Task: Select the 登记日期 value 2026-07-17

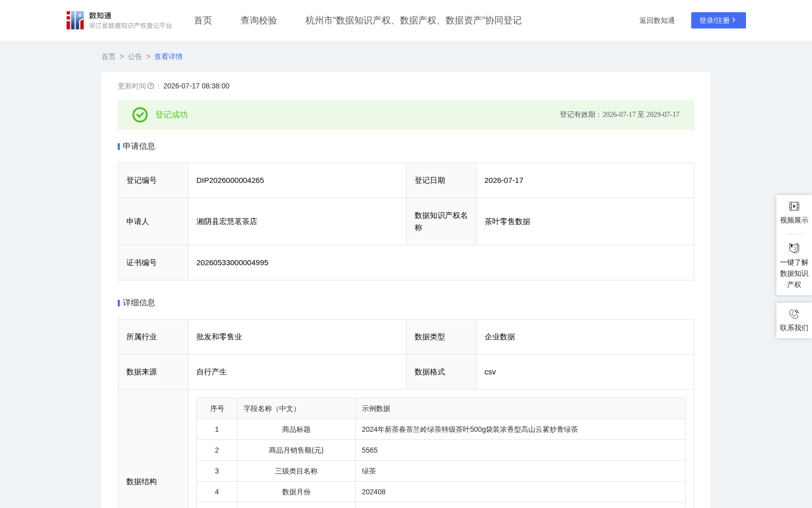Action: pyautogui.click(x=504, y=180)
